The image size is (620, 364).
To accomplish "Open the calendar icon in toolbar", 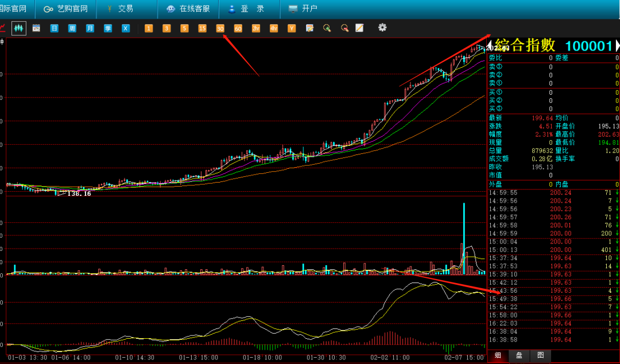I will (x=36, y=28).
